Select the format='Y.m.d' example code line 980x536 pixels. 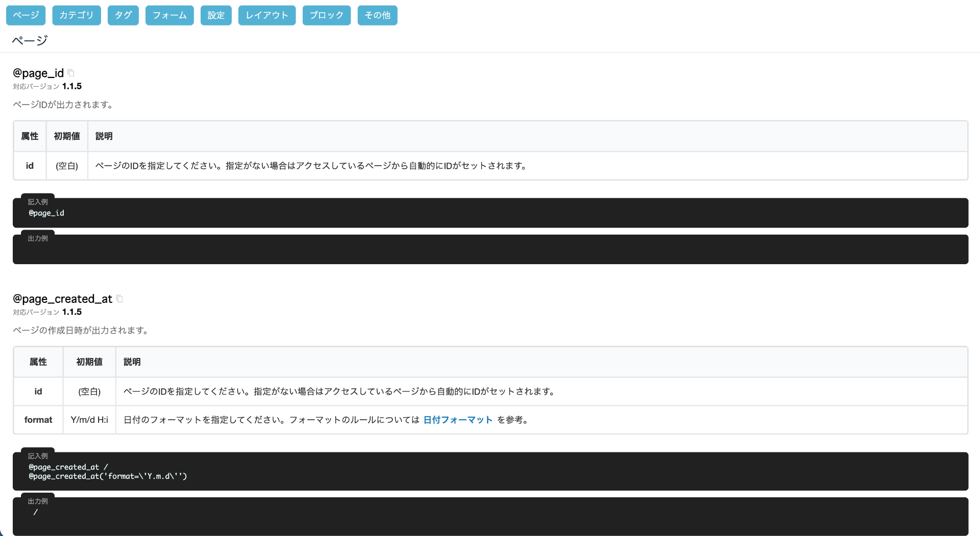pos(108,476)
